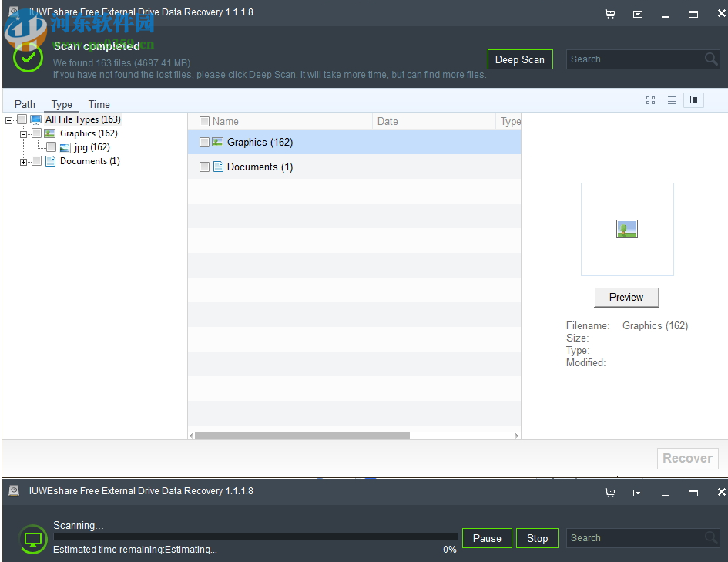Toggle the preview pane icon
The width and height of the screenshot is (728, 562).
[693, 100]
